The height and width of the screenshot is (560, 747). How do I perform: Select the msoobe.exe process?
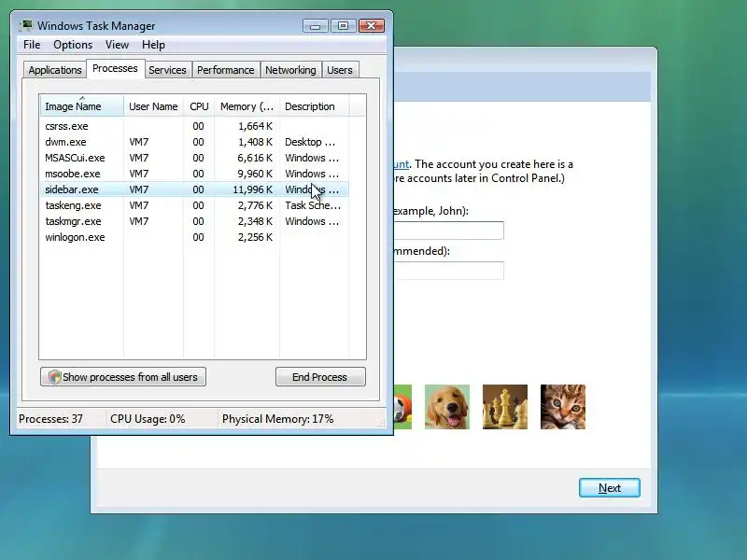coord(194,174)
